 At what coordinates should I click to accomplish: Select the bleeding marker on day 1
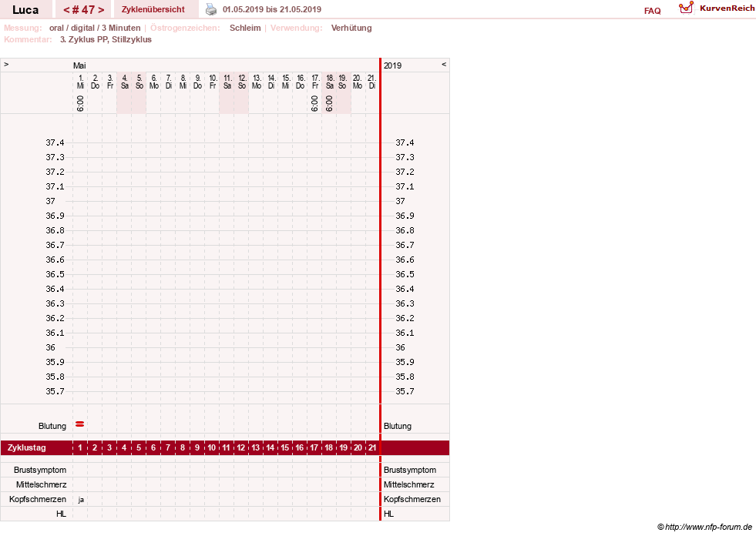coord(80,424)
